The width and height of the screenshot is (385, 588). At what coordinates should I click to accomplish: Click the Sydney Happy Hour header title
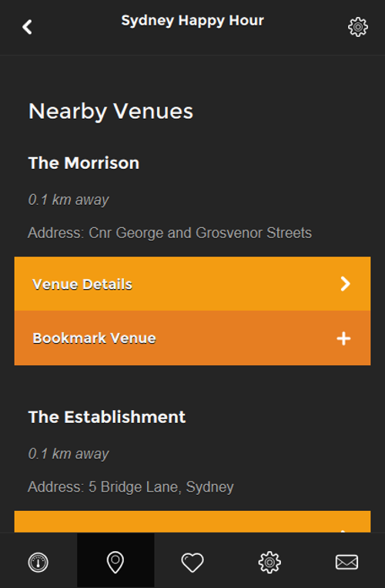[192, 21]
